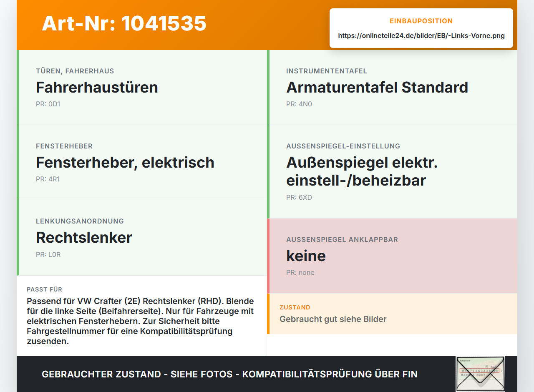Screen dimensions: 534x392
Task: Click the footer text 'GEBRAUCHTER ZUSTAND - SIEHE FOTOS'
Action: click(x=137, y=374)
